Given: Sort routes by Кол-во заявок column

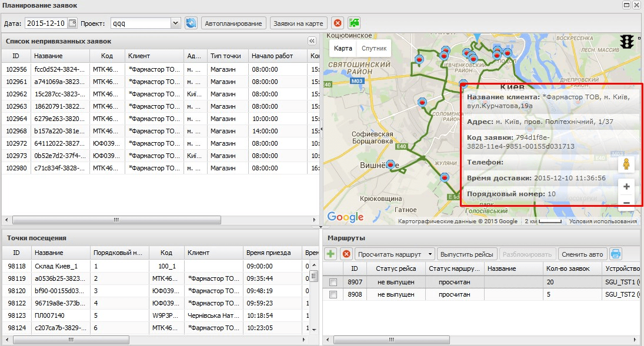Looking at the screenshot, I should pyautogui.click(x=572, y=268).
